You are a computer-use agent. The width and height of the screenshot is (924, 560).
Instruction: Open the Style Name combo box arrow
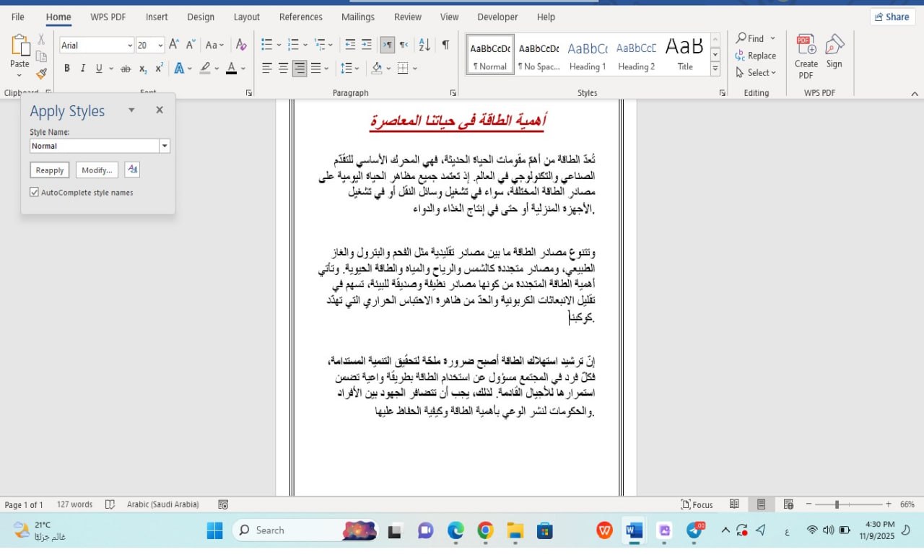point(165,146)
